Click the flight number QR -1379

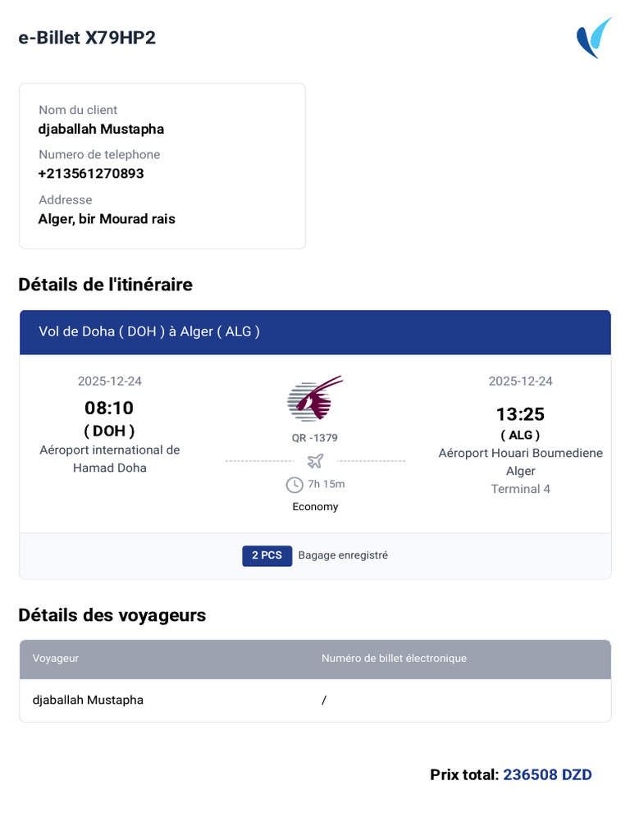(314, 438)
